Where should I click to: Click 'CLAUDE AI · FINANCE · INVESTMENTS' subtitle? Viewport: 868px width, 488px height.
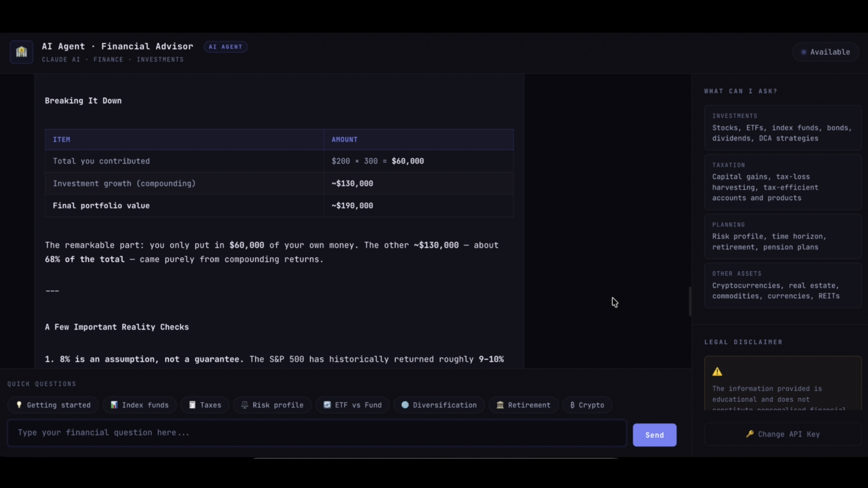pos(113,60)
